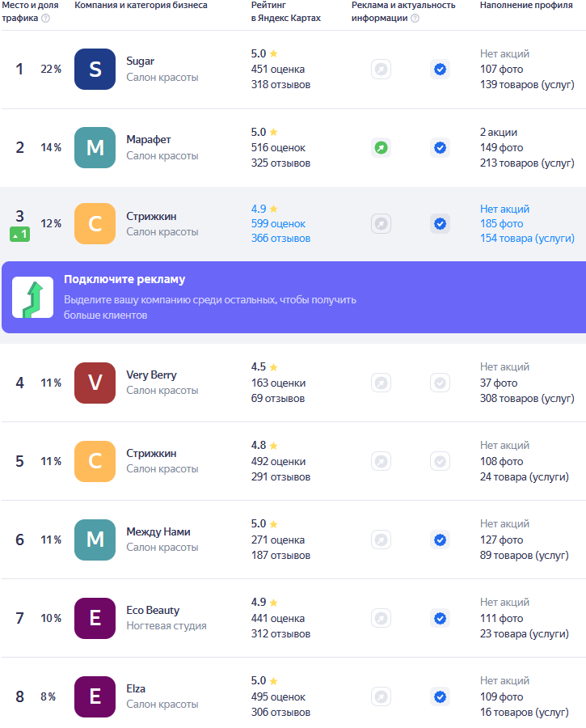Click the Very Berry company logo thumbnail
This screenshot has width=586, height=728.
pyautogui.click(x=95, y=383)
